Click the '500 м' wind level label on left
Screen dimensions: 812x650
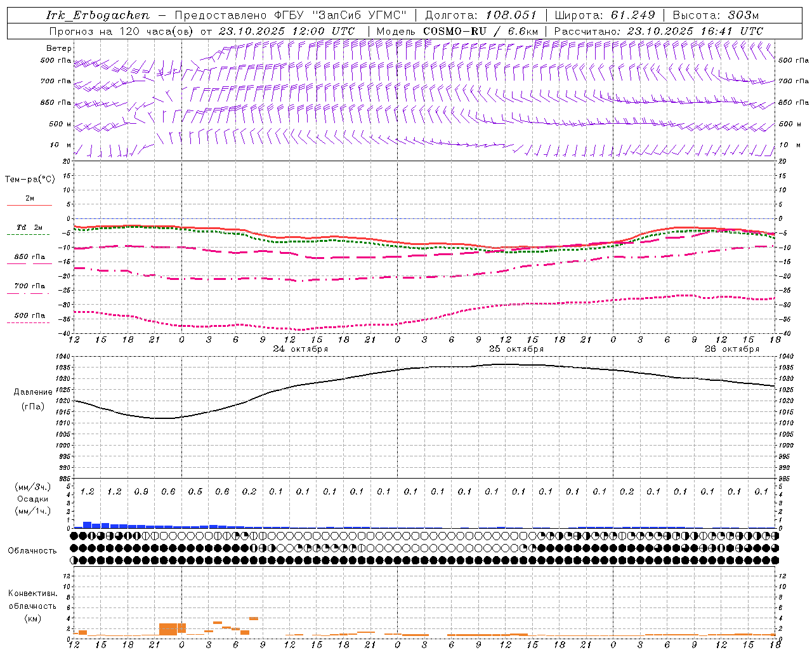tap(60, 124)
